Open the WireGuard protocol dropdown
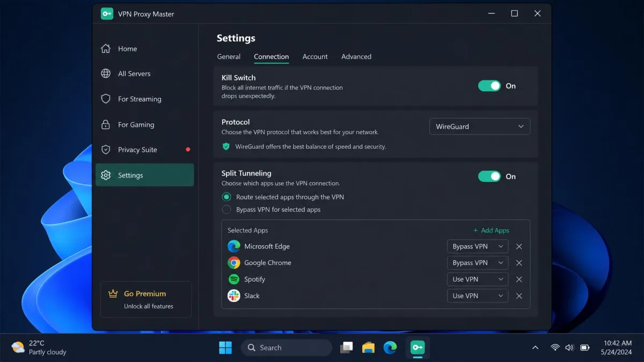Image resolution: width=644 pixels, height=362 pixels. pyautogui.click(x=480, y=127)
